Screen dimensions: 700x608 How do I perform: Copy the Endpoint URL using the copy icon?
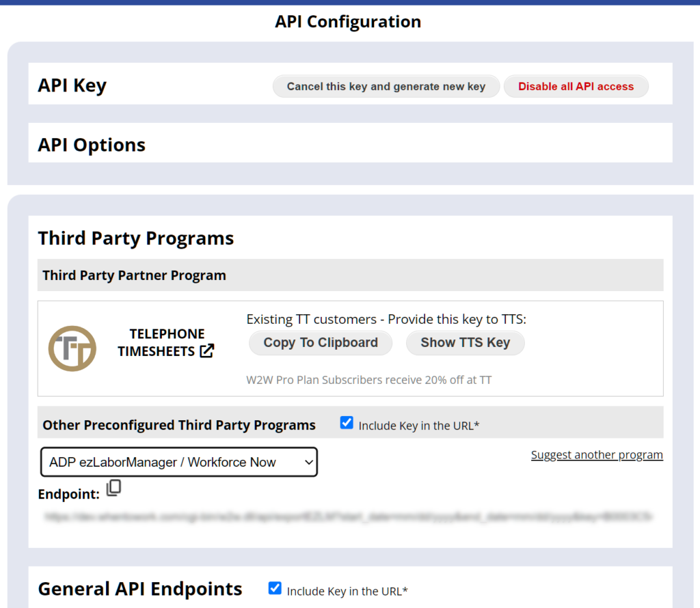(x=113, y=488)
